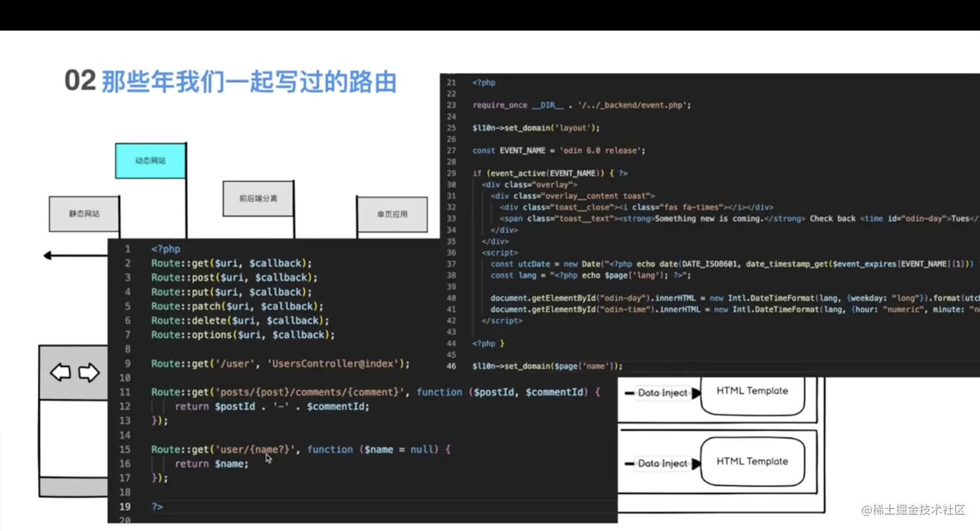This screenshot has height=531, width=980.
Task: Click the <?php tag on line 21
Action: (x=484, y=83)
